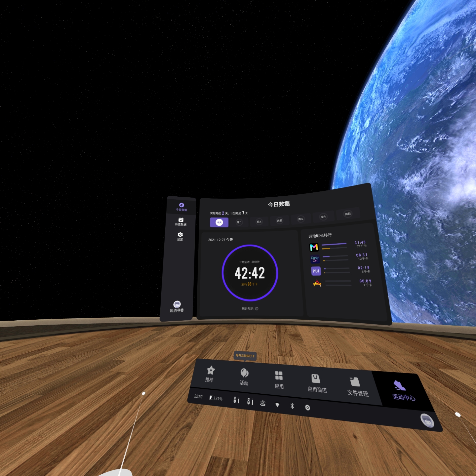Click the Bluetooth status icon
The height and width of the screenshot is (476, 476).
292,406
